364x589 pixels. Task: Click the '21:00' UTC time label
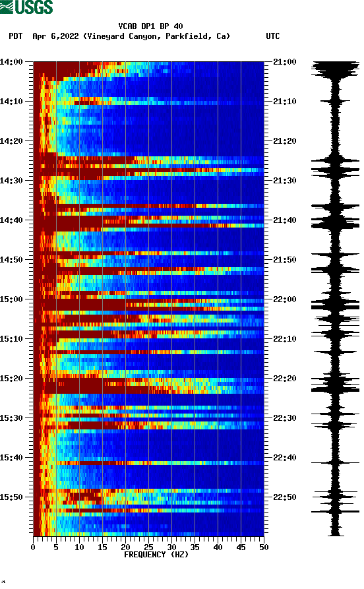point(285,61)
